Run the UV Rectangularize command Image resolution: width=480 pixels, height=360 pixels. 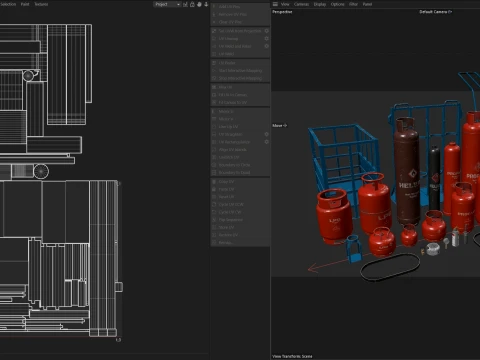[x=237, y=142]
